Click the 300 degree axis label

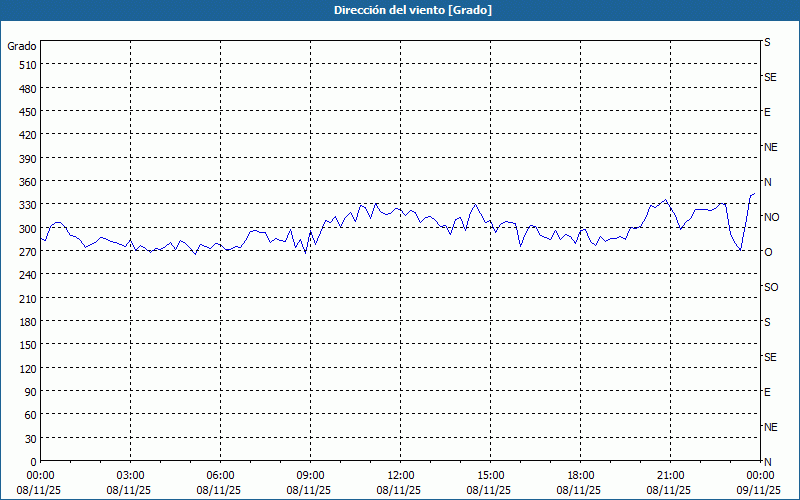click(28, 229)
